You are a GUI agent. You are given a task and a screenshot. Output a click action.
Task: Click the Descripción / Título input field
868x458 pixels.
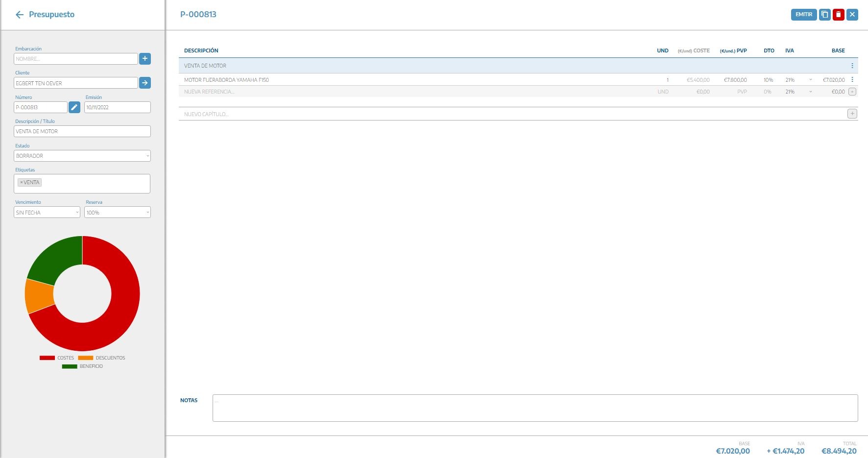point(82,131)
